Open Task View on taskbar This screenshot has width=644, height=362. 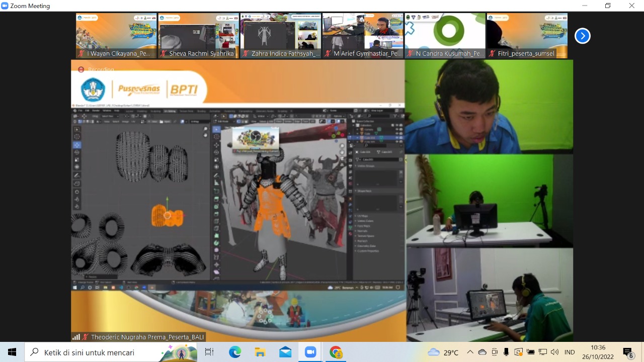(209, 352)
